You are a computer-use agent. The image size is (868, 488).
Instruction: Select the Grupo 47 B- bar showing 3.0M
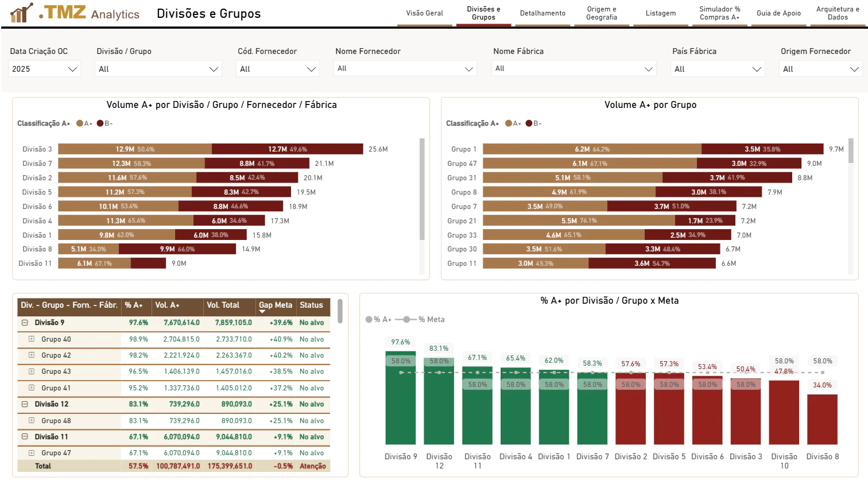pos(749,164)
